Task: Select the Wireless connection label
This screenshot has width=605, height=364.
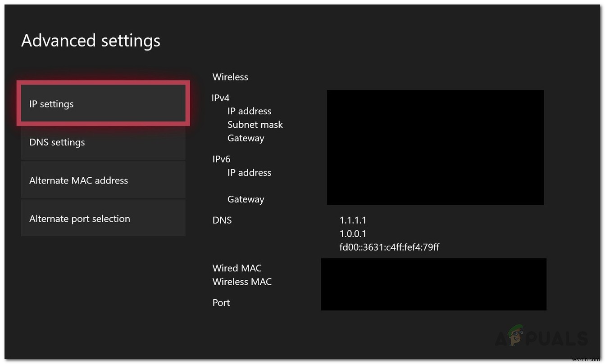Action: click(230, 76)
